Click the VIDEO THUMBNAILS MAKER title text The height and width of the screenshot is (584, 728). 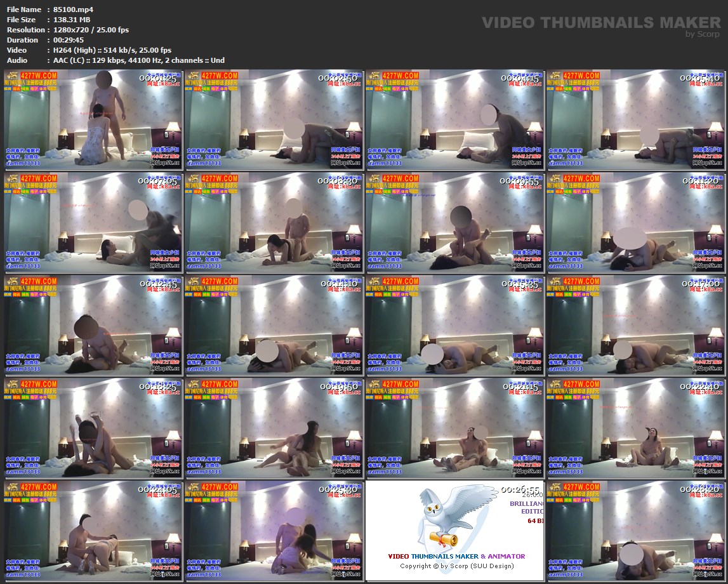pyautogui.click(x=601, y=22)
